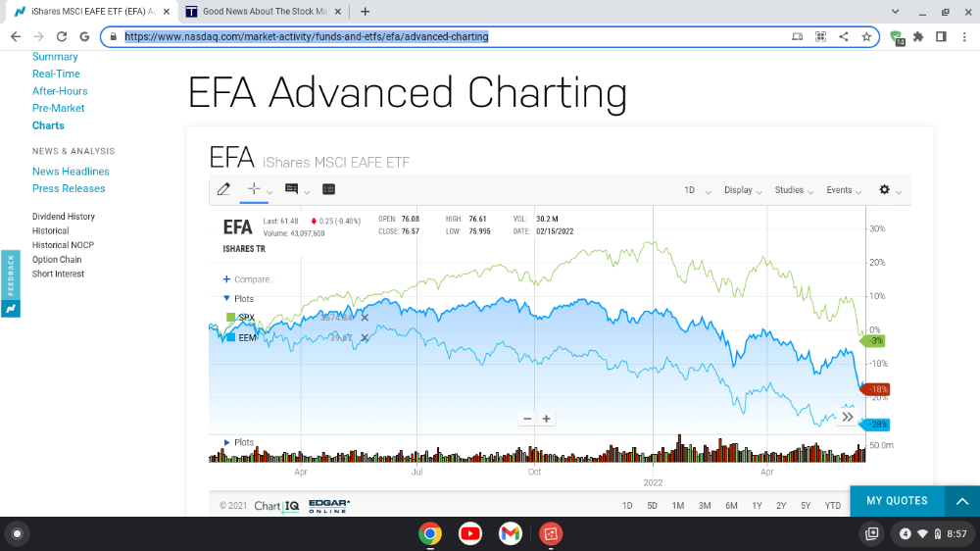Zoom in chart with plus button

pyautogui.click(x=546, y=419)
